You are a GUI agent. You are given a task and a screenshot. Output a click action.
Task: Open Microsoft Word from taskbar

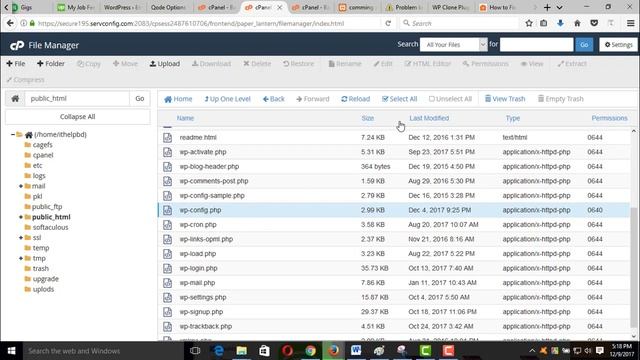point(356,351)
